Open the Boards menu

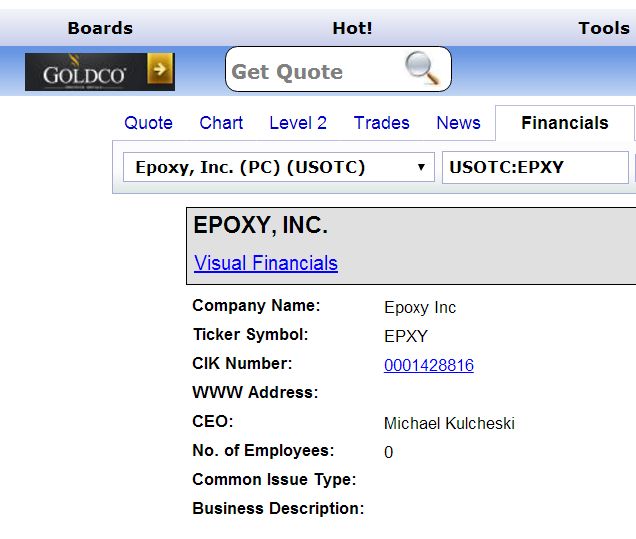tap(100, 28)
